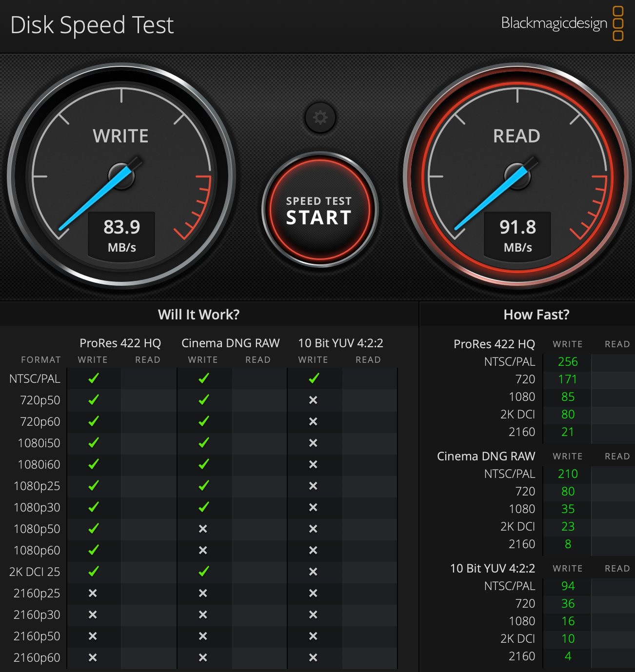Click the SPEED TEST START button
This screenshot has height=672, width=635.
click(x=319, y=210)
